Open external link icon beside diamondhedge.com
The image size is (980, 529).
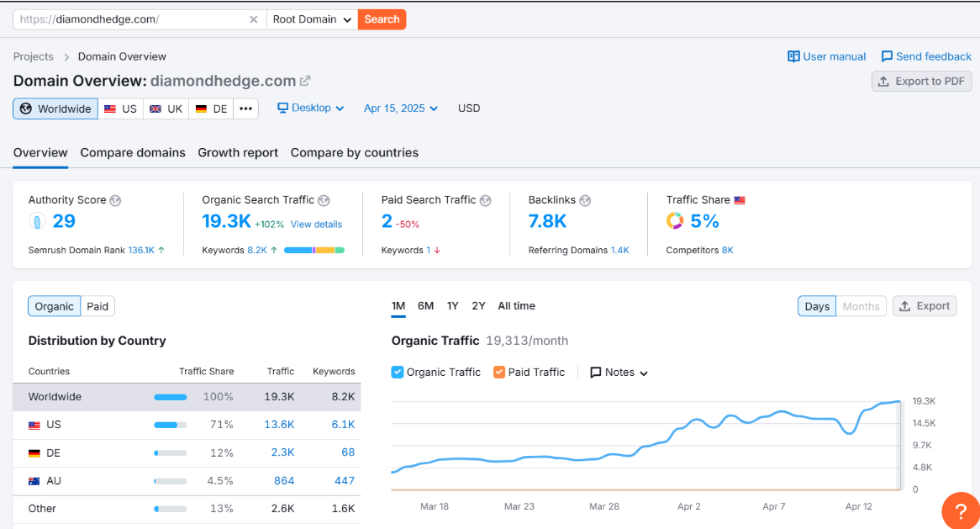coord(305,81)
